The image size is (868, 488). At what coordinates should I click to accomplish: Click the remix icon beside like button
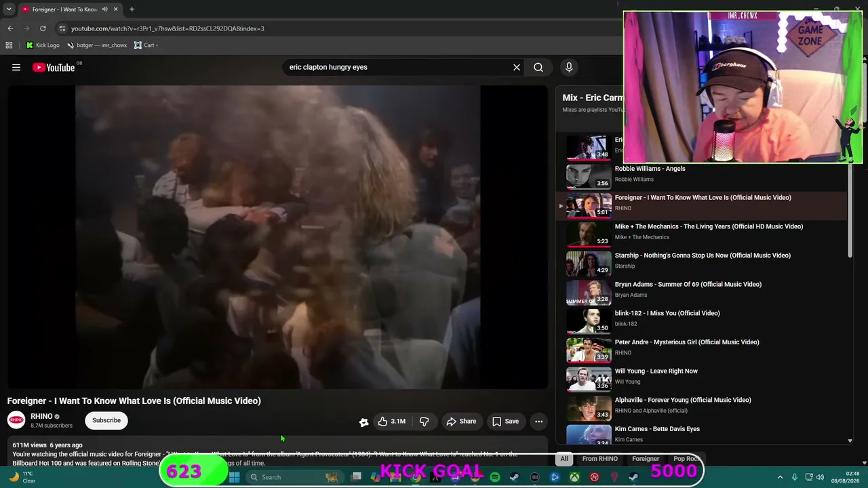[x=363, y=422]
